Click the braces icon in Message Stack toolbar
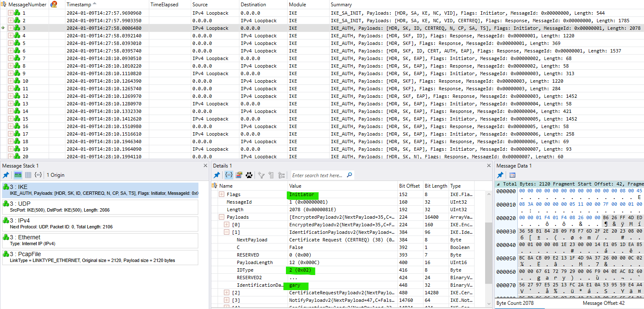The height and width of the screenshot is (309, 644). [38, 175]
